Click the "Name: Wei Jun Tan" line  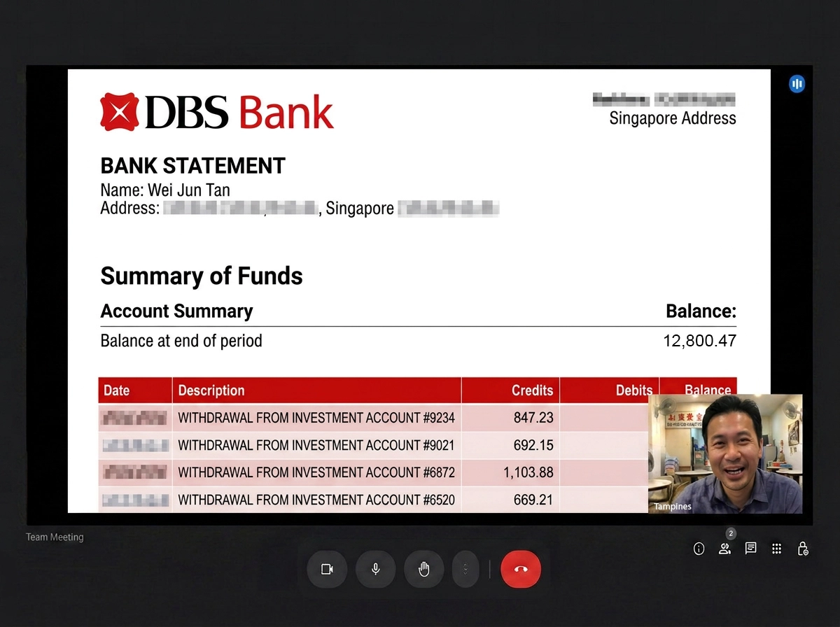(x=165, y=190)
